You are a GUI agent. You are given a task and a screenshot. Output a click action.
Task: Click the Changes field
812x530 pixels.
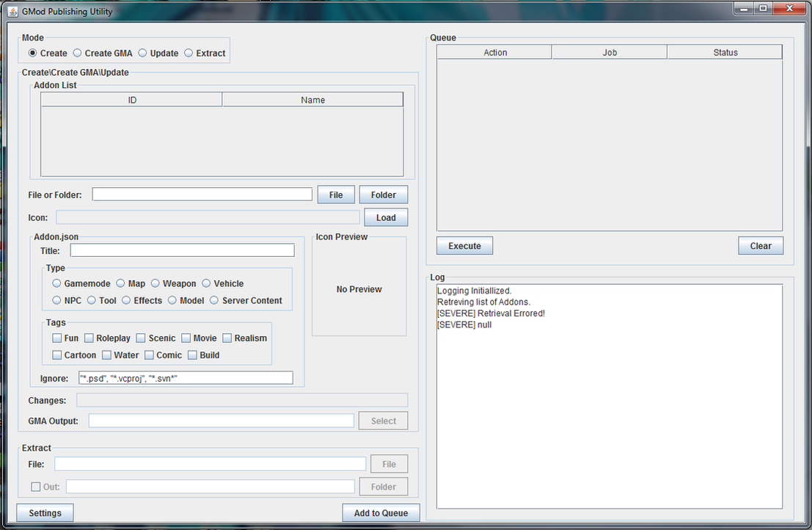[x=242, y=400]
